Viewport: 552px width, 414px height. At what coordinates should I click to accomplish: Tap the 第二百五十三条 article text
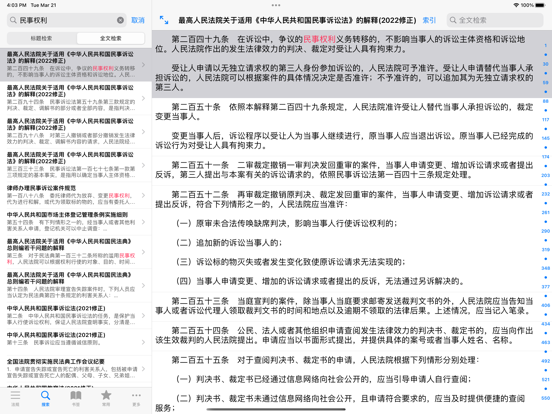point(344,306)
